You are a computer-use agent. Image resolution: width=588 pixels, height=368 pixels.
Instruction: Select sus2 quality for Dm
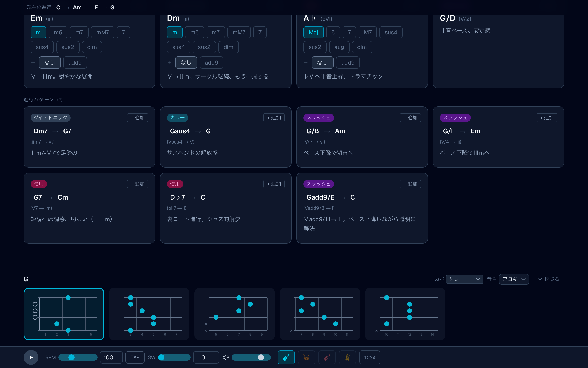pyautogui.click(x=204, y=47)
